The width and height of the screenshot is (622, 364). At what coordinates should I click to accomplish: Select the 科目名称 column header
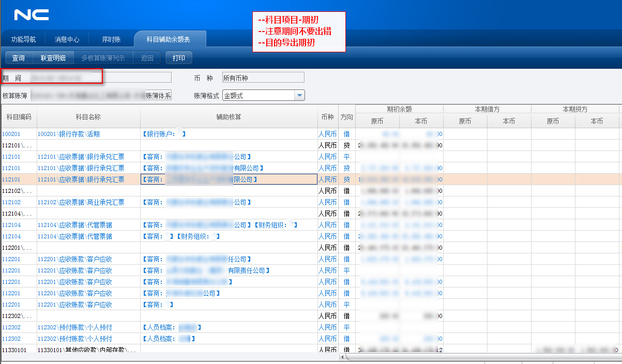click(x=88, y=117)
